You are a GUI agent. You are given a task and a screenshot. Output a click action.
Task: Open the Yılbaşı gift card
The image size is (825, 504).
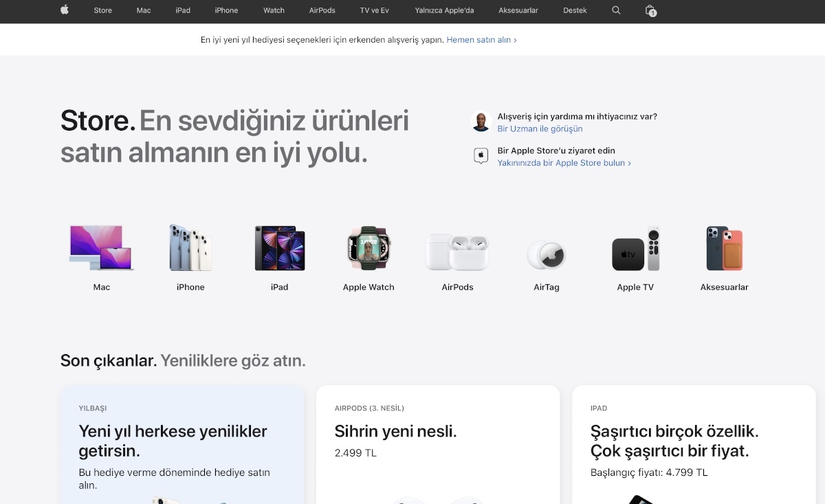coord(182,444)
